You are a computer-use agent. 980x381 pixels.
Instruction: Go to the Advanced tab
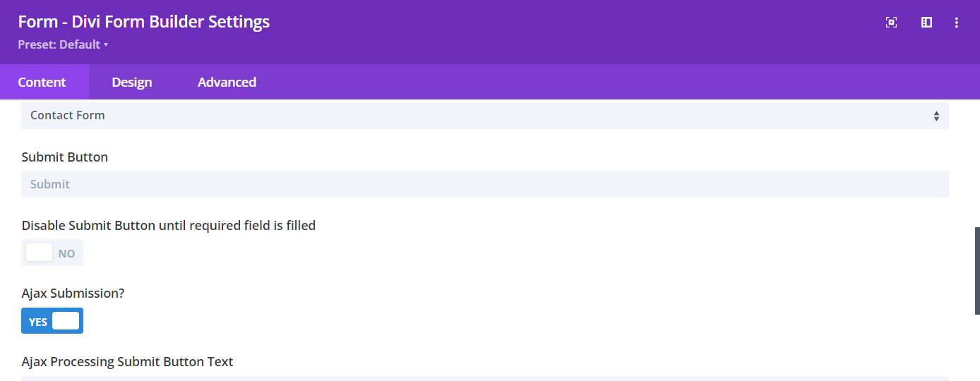(227, 83)
